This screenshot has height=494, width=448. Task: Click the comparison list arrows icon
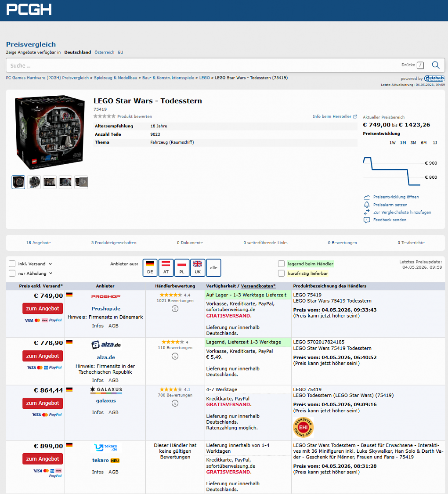pos(367,213)
